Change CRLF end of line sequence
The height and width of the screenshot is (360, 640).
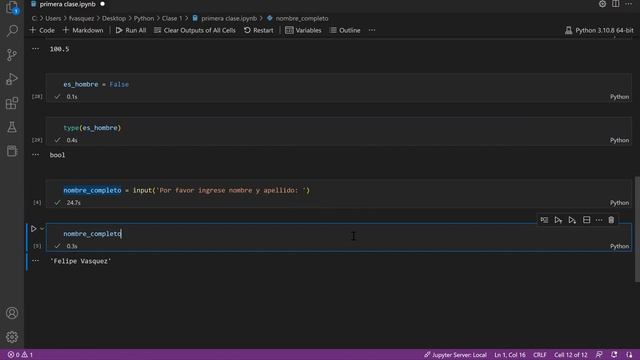[x=540, y=355]
